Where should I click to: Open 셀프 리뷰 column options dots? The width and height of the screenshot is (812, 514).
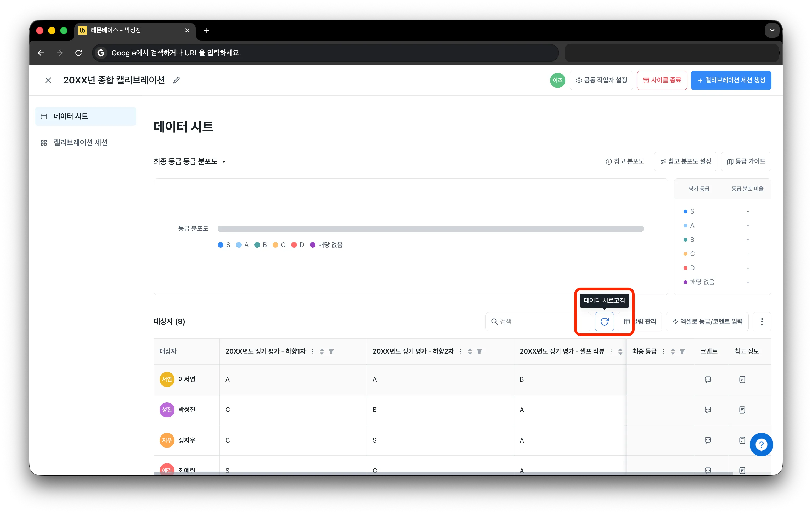tap(611, 351)
